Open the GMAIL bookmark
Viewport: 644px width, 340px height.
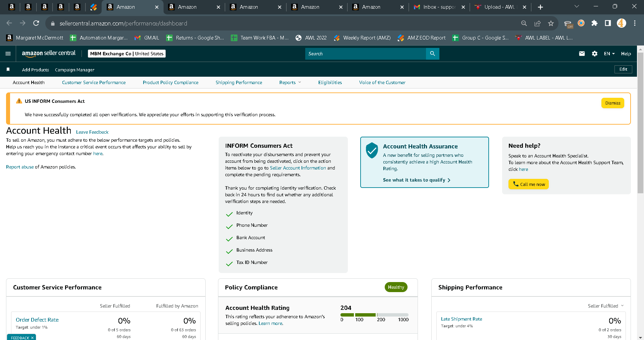coord(147,38)
